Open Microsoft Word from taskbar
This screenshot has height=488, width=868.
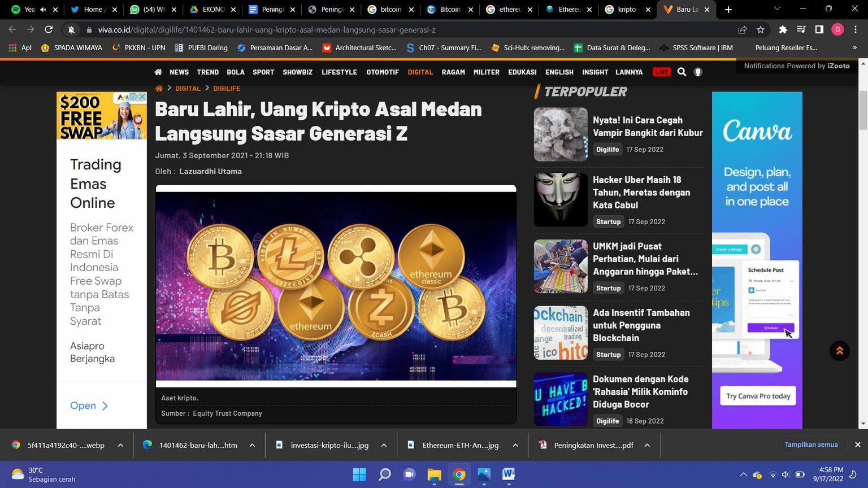(x=509, y=474)
